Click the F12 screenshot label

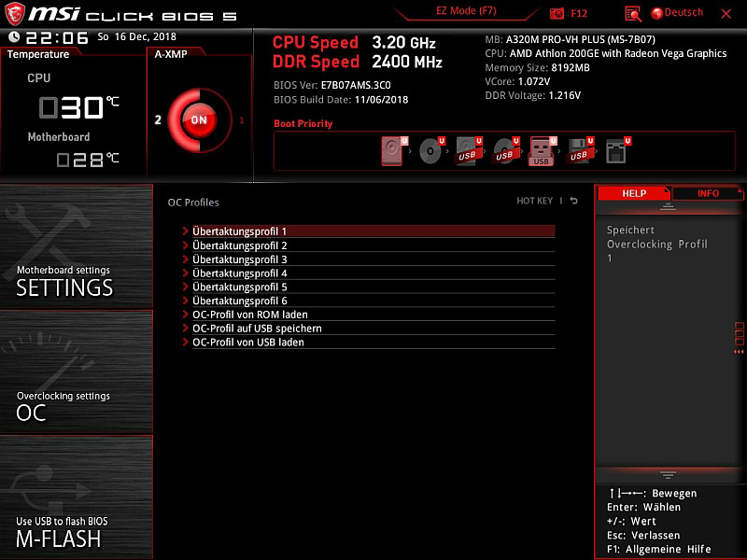click(579, 13)
